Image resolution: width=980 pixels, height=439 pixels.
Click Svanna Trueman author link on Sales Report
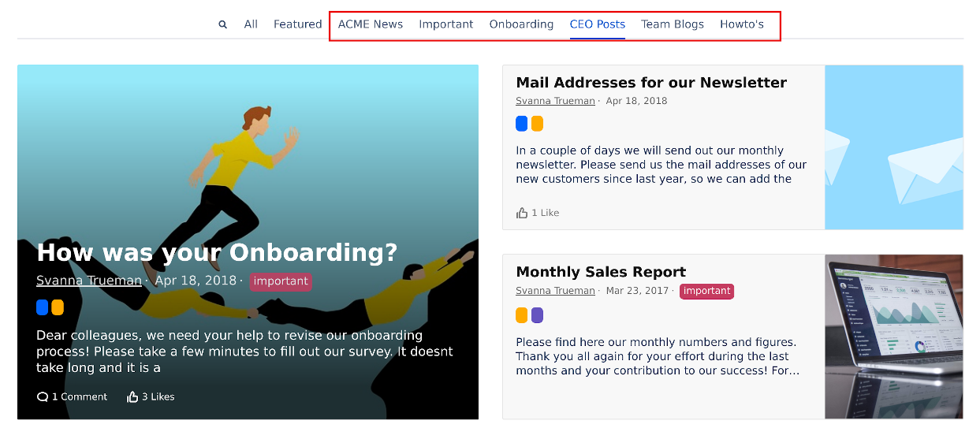(555, 291)
